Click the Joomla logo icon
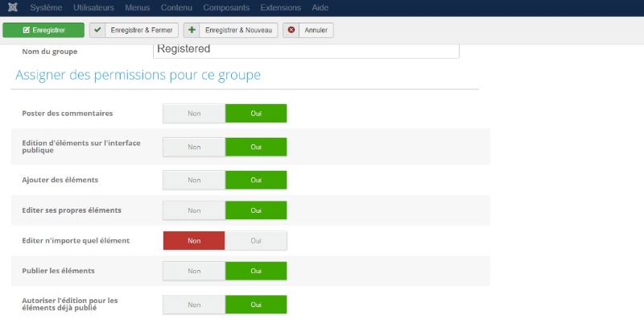The height and width of the screenshot is (320, 644). (13, 7)
